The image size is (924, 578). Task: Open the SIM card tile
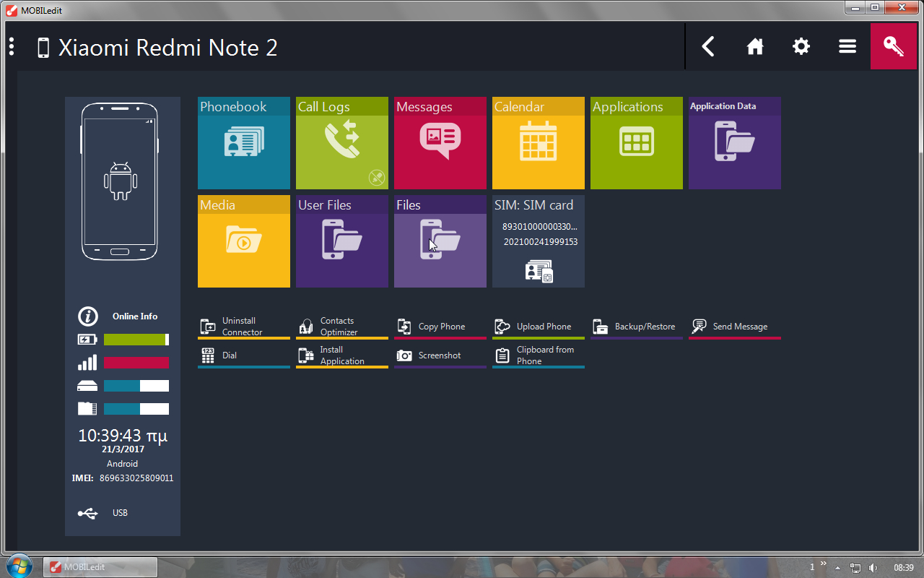(539, 241)
